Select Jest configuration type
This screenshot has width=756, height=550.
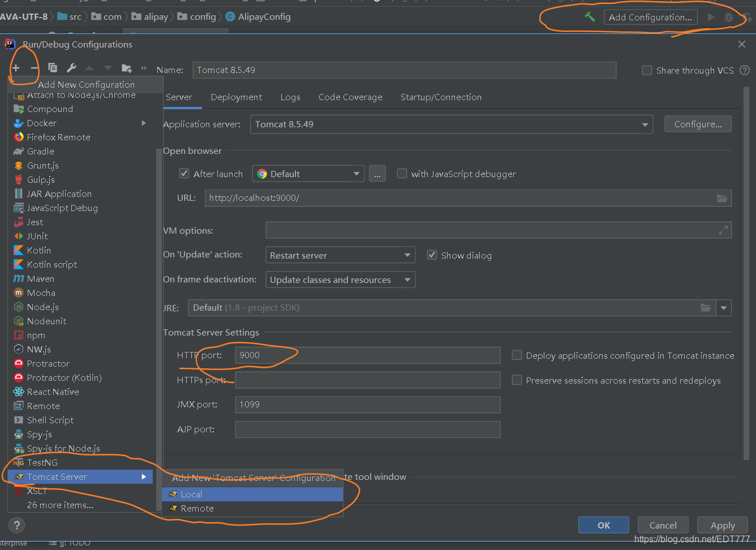(80, 222)
